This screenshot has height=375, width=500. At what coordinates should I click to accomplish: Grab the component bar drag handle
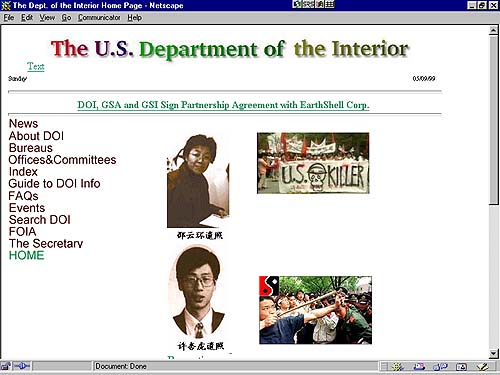384,367
